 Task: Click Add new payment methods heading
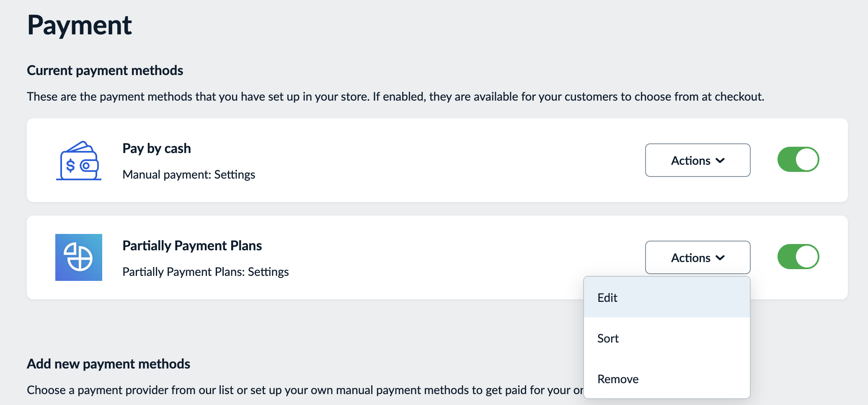108,364
